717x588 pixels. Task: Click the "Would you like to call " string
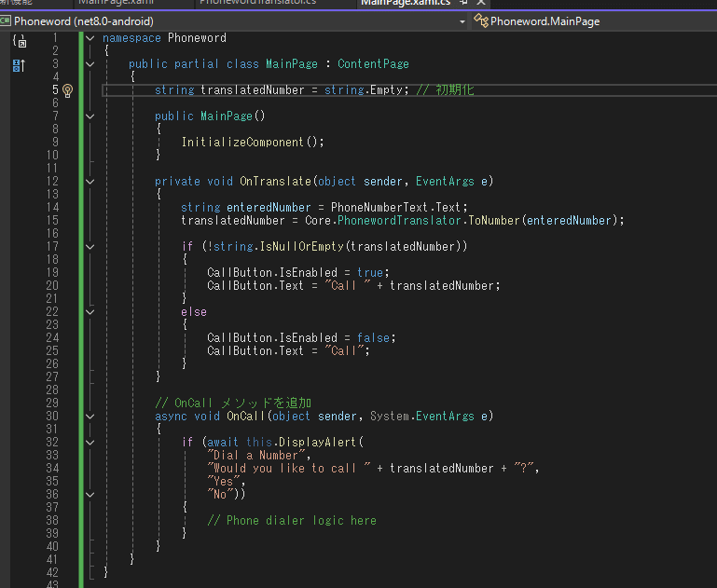[289, 469]
